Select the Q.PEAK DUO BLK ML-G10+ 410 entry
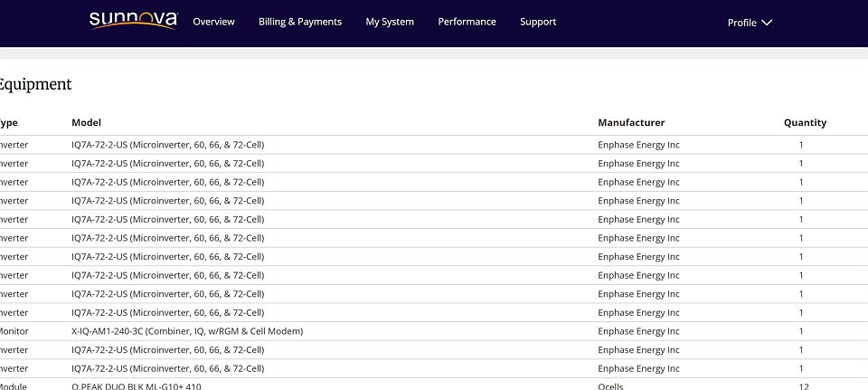Image resolution: width=868 pixels, height=390 pixels. (137, 386)
